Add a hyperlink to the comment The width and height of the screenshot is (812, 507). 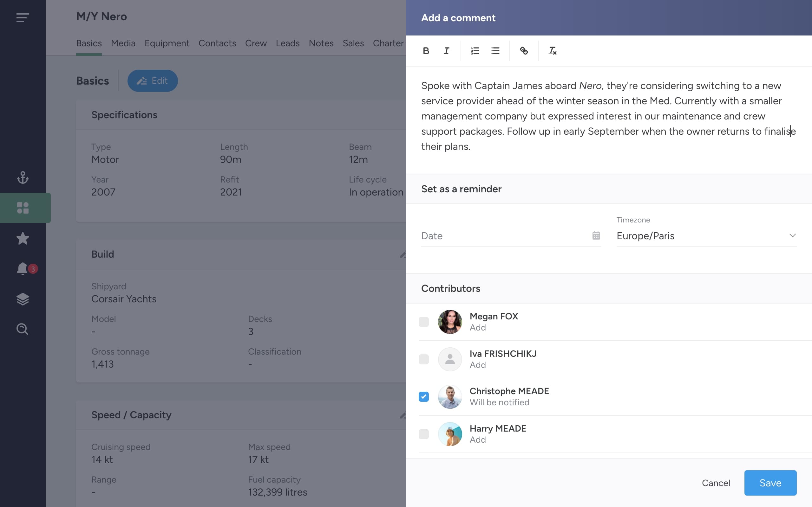coord(524,51)
